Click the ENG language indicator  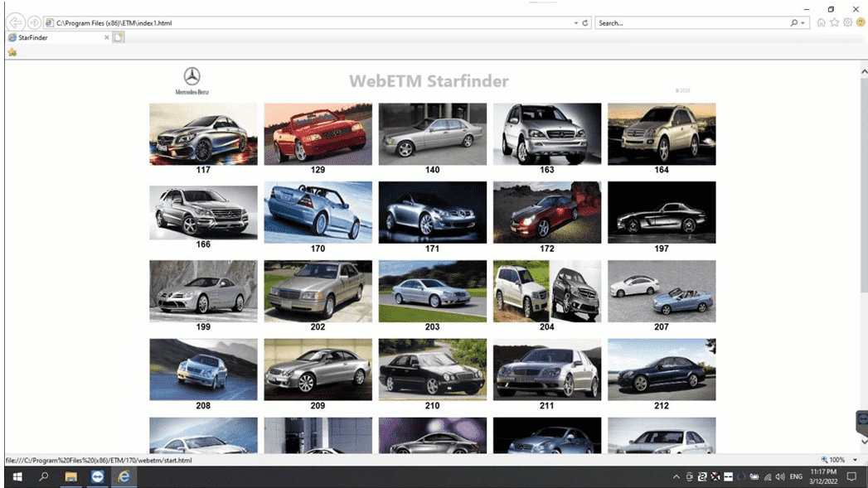click(x=796, y=476)
